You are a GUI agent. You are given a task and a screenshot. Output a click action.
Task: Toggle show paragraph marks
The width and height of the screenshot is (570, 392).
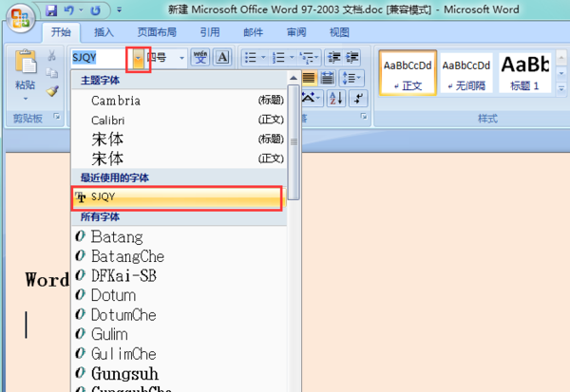coord(358,98)
